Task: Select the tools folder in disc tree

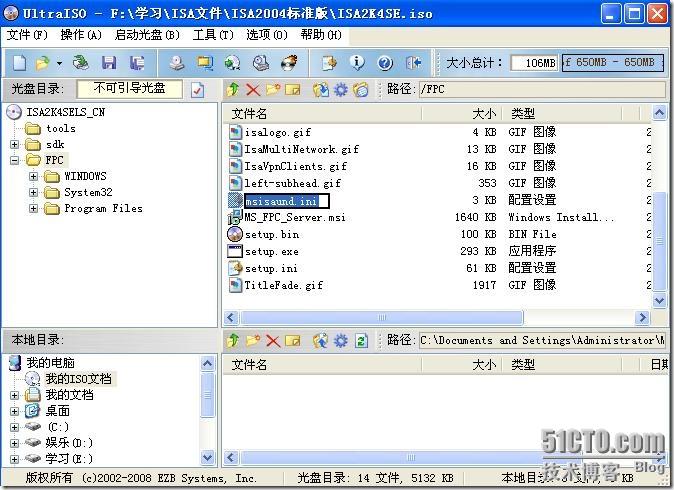Action: tap(61, 129)
